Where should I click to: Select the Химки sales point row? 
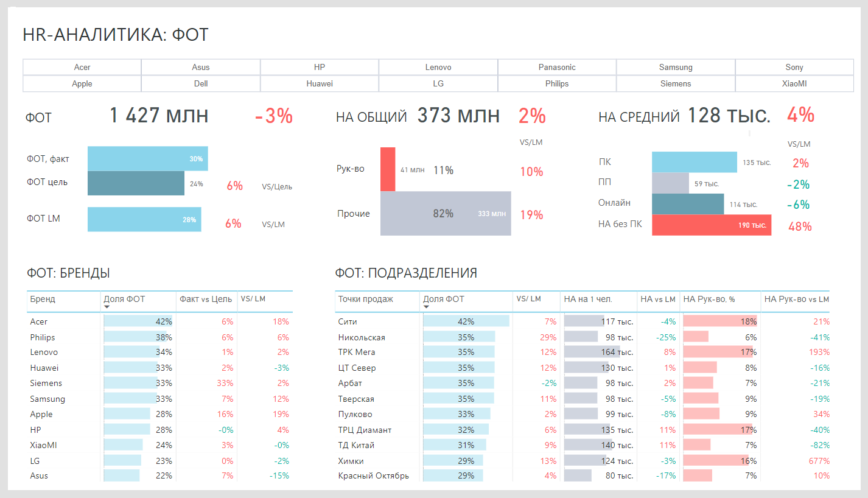(x=583, y=461)
